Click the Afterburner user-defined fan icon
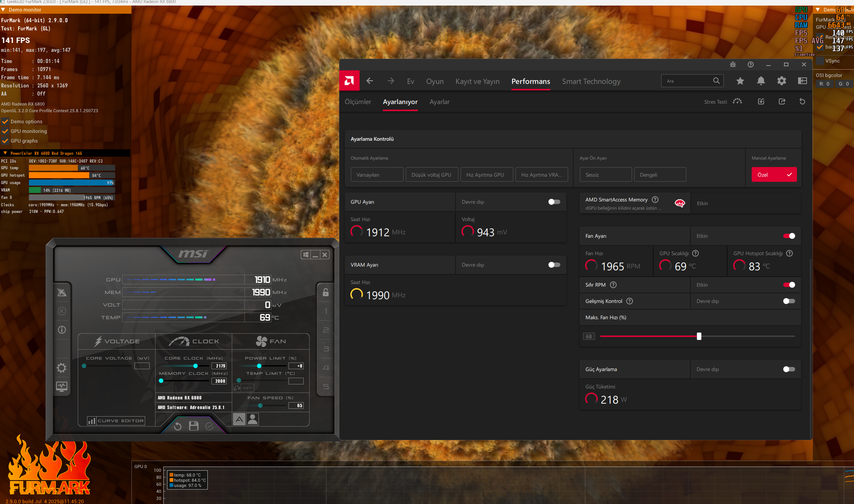This screenshot has width=854, height=504. (x=253, y=419)
